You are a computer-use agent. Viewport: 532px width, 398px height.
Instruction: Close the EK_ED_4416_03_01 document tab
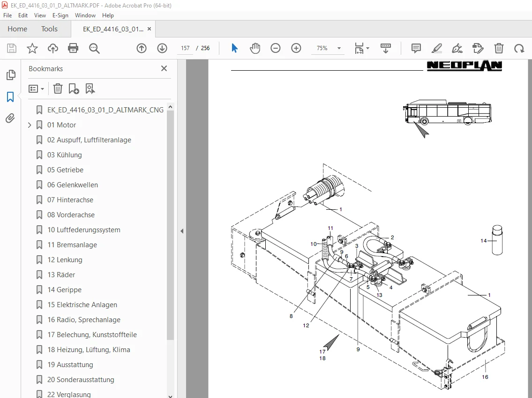149,29
